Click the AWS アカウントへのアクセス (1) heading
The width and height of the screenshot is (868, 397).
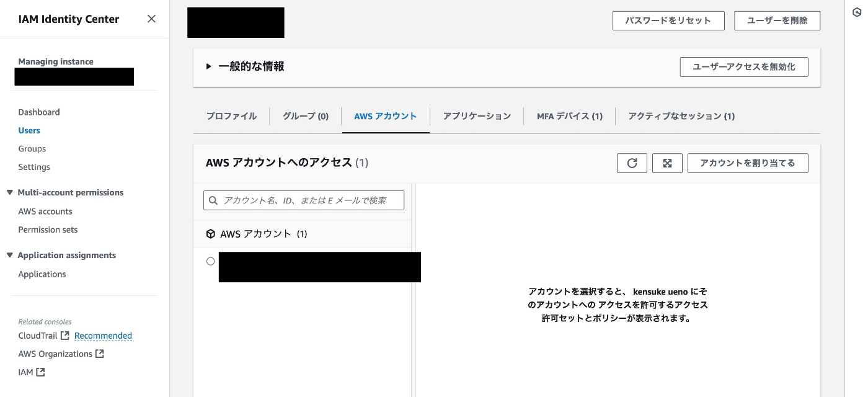click(287, 163)
